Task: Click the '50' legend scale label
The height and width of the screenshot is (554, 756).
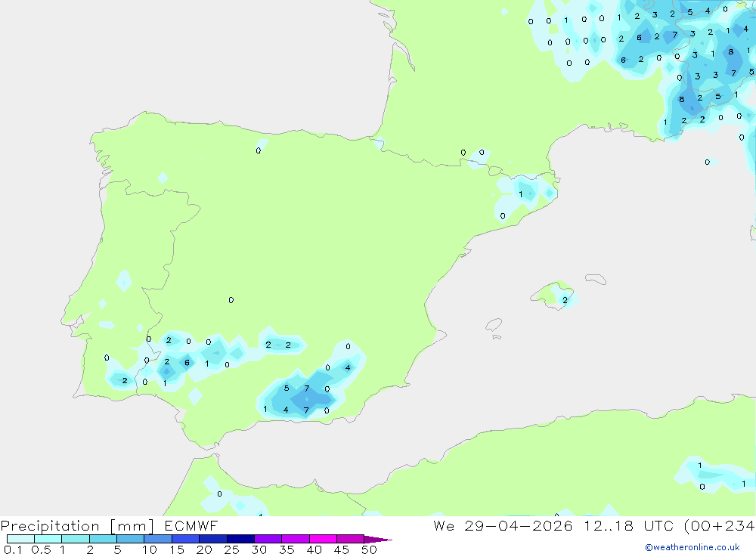Action: [x=369, y=549]
